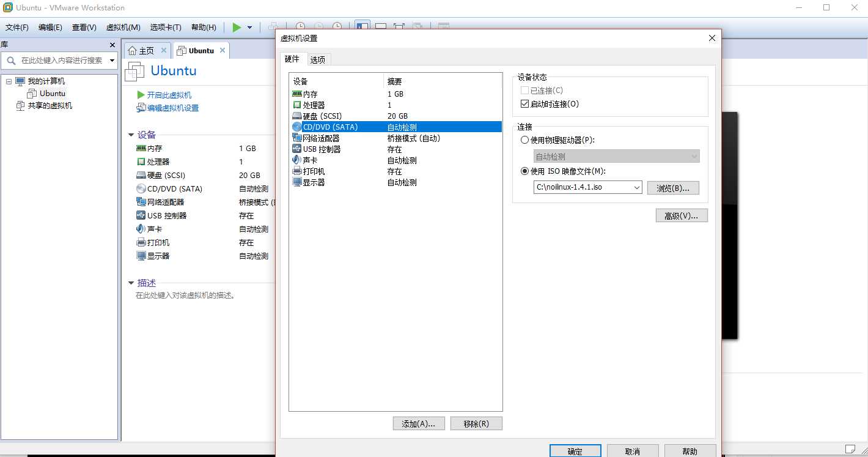Image resolution: width=868 pixels, height=457 pixels.
Task: Open the library search options dropdown arrow
Action: tap(112, 60)
